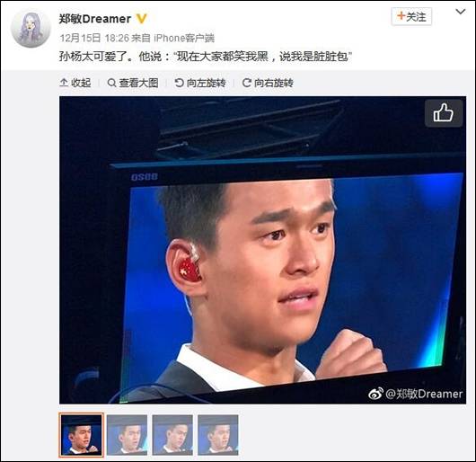Click the gold V verified badge

pyautogui.click(x=141, y=19)
